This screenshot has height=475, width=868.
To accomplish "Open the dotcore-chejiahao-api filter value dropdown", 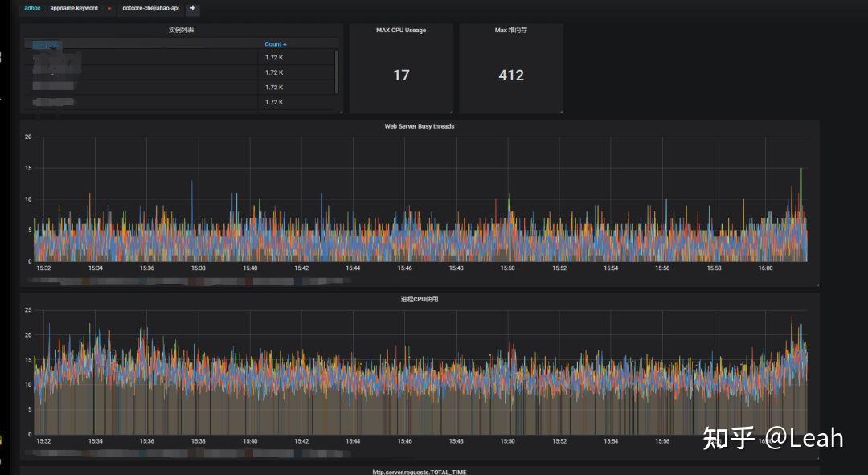I will (x=150, y=8).
